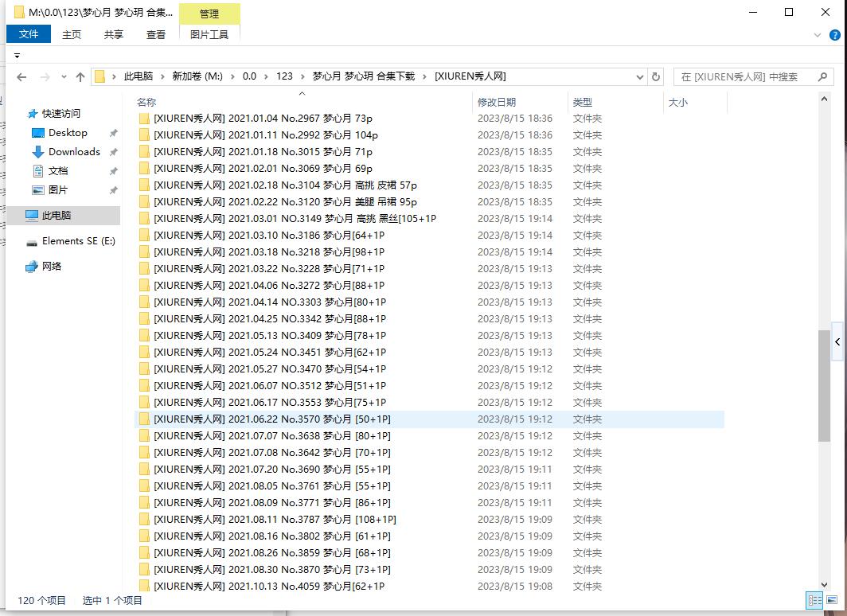Open Elements SE (E:) drive
Image resolution: width=847 pixels, height=616 pixels.
pos(78,241)
